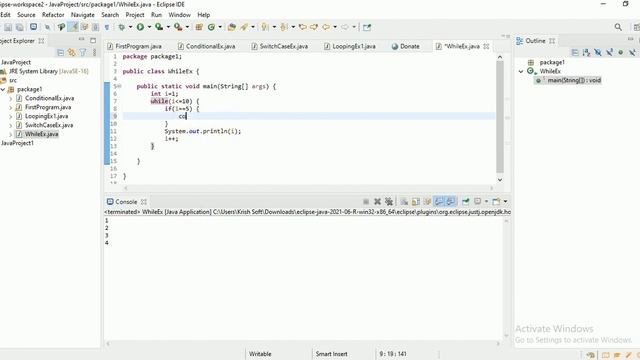
Task: Expand the ConditionalEx.java tree node
Action: coord(11,98)
